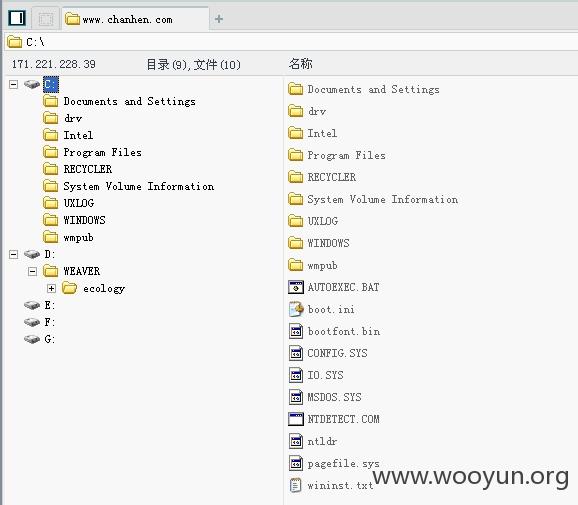Add a new tab with plus
Image resolution: width=578 pixels, height=505 pixels.
pyautogui.click(x=219, y=19)
